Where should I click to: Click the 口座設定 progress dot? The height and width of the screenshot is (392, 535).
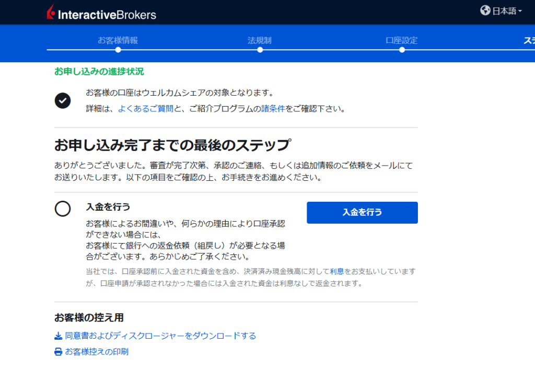point(402,50)
